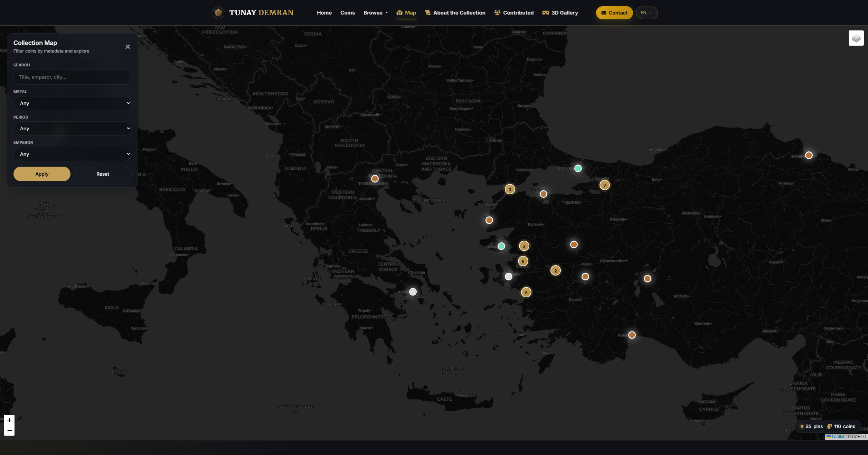Viewport: 868px width, 455px height.
Task: Select the green pin at Mytilene
Action: [501, 246]
